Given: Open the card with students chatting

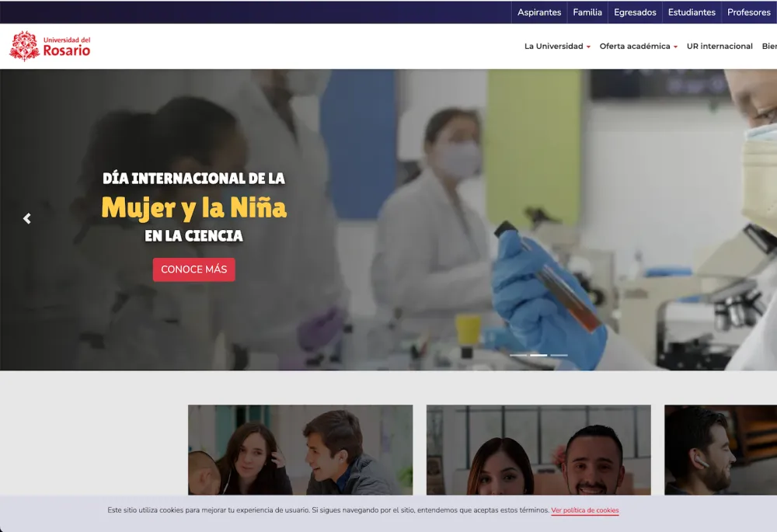Looking at the screenshot, I should pos(300,450).
